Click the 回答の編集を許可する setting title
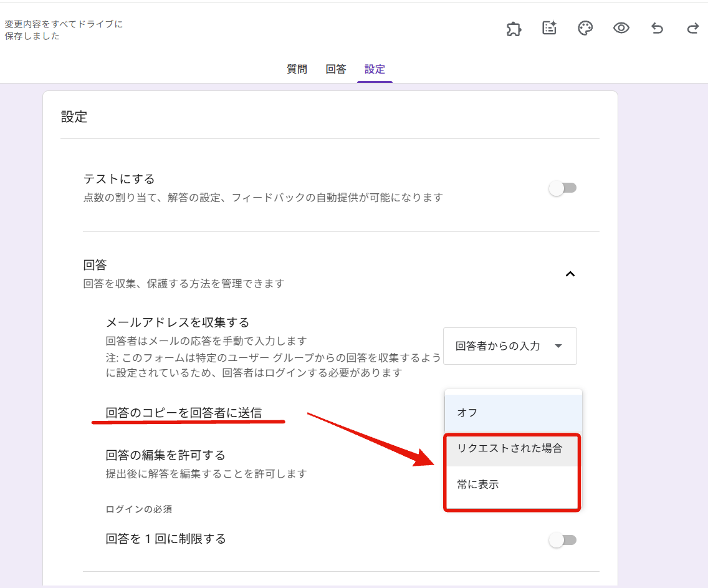The width and height of the screenshot is (708, 588). 166,455
